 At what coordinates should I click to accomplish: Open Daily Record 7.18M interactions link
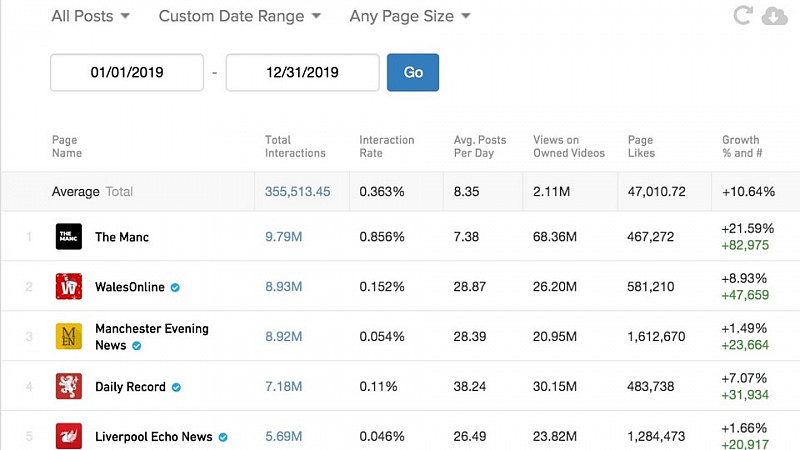pos(283,387)
